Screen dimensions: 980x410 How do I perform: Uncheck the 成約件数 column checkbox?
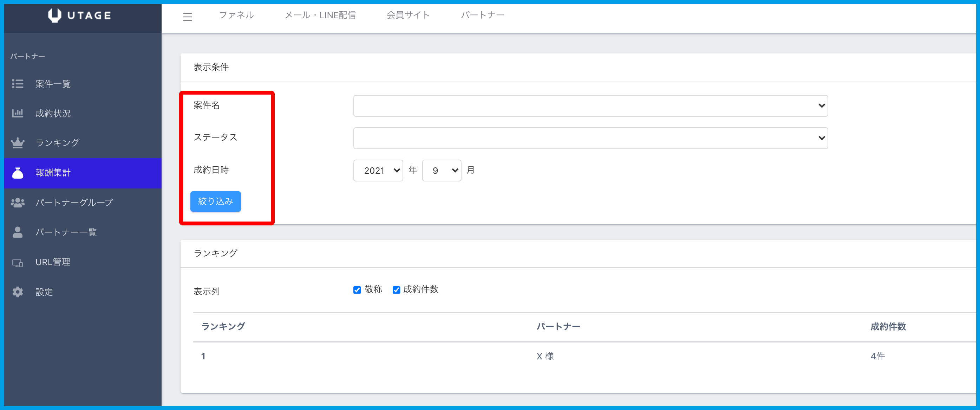tap(396, 290)
